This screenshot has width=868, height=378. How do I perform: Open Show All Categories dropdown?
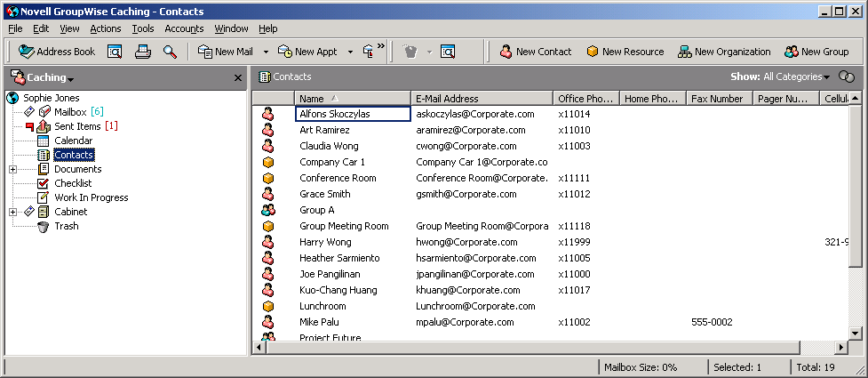coord(797,77)
